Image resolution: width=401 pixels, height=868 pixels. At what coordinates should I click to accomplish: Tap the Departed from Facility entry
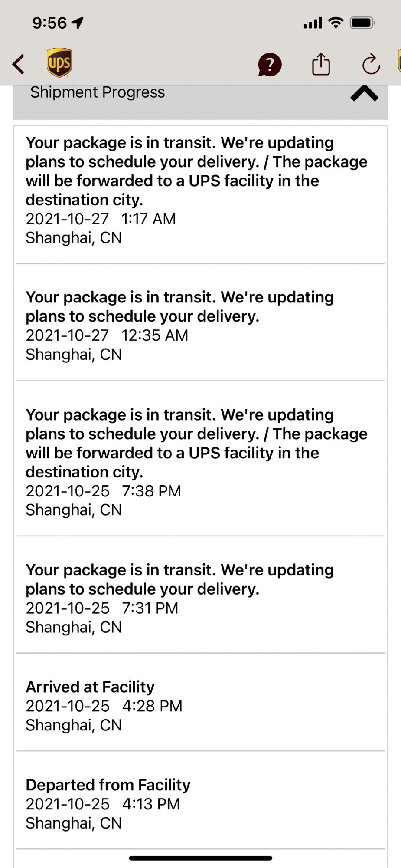pos(200,800)
